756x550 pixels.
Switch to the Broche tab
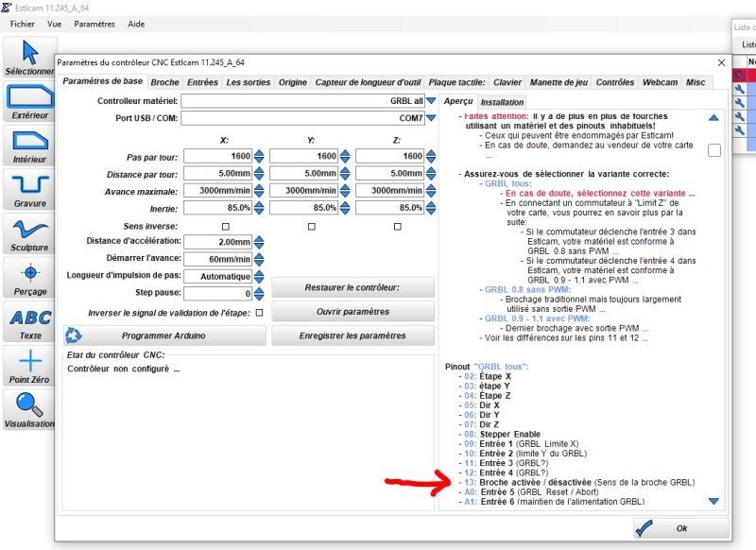[164, 82]
